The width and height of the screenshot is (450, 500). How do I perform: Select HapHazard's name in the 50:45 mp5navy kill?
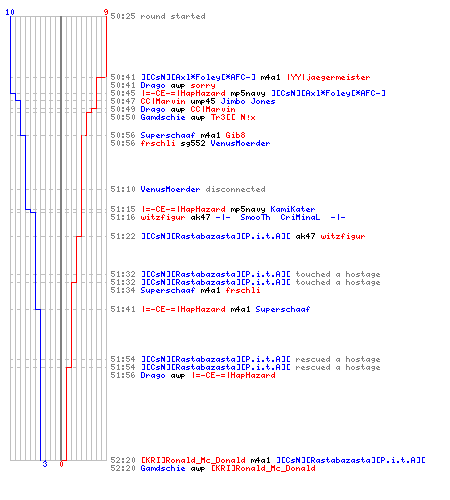(x=183, y=93)
